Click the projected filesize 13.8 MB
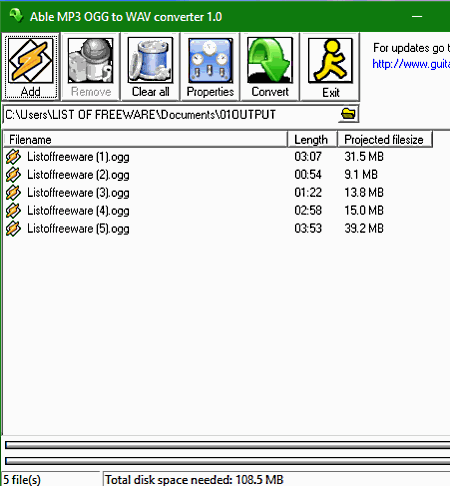 point(364,192)
